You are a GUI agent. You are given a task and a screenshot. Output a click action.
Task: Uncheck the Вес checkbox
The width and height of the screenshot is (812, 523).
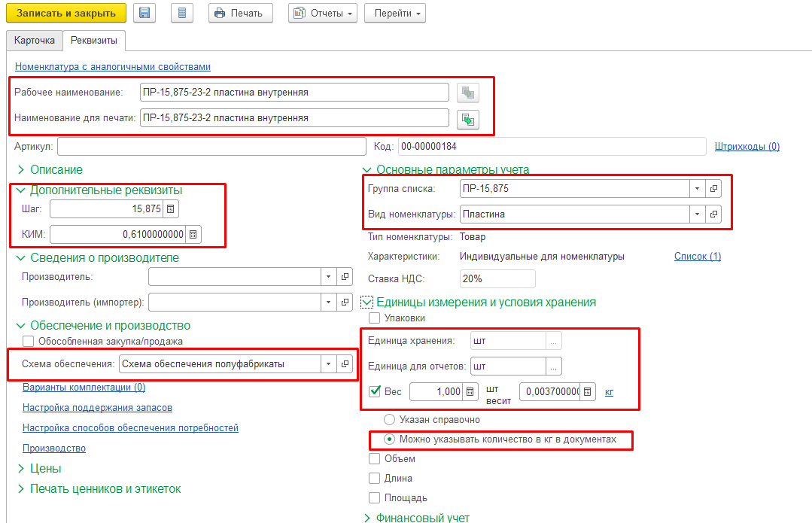point(375,391)
